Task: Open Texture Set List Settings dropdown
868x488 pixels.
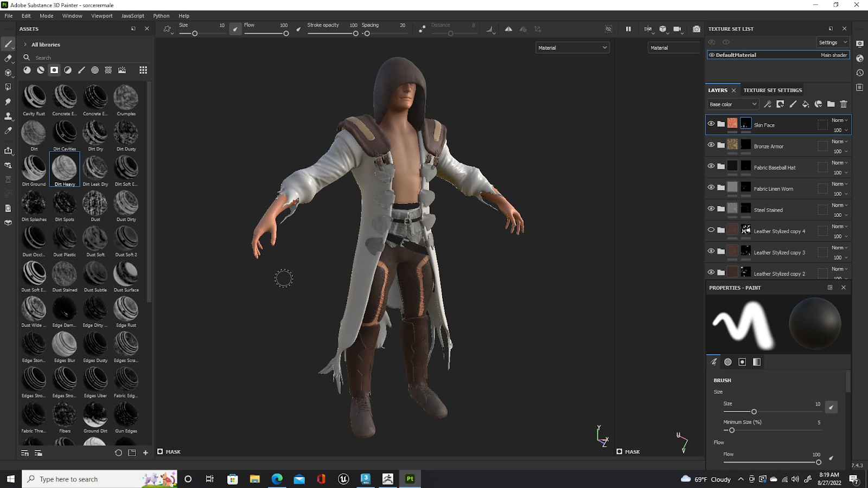Action: 833,42
